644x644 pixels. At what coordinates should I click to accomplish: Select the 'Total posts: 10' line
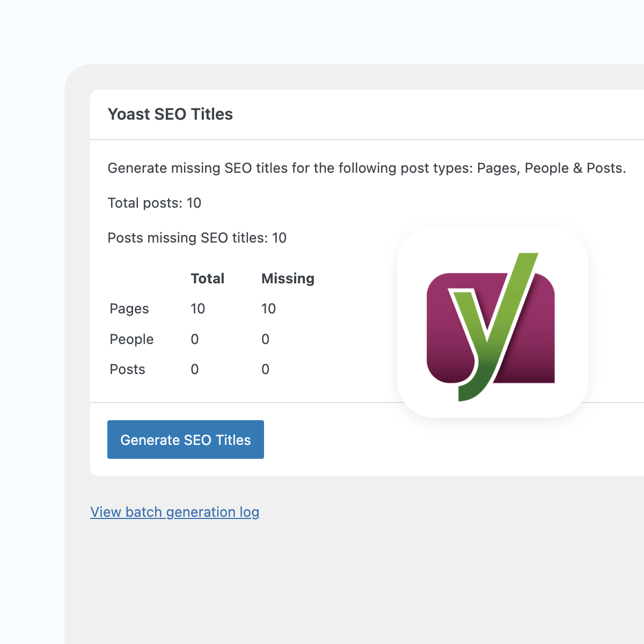pyautogui.click(x=154, y=203)
